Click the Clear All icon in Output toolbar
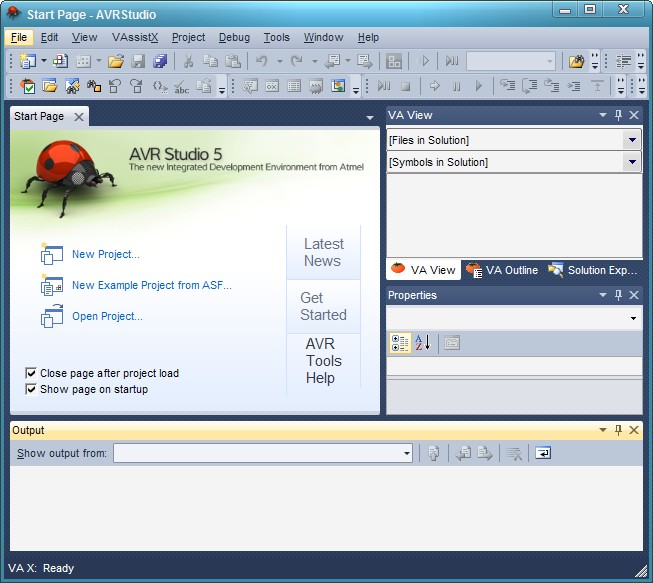Screen dimensions: 653x583 coord(514,453)
